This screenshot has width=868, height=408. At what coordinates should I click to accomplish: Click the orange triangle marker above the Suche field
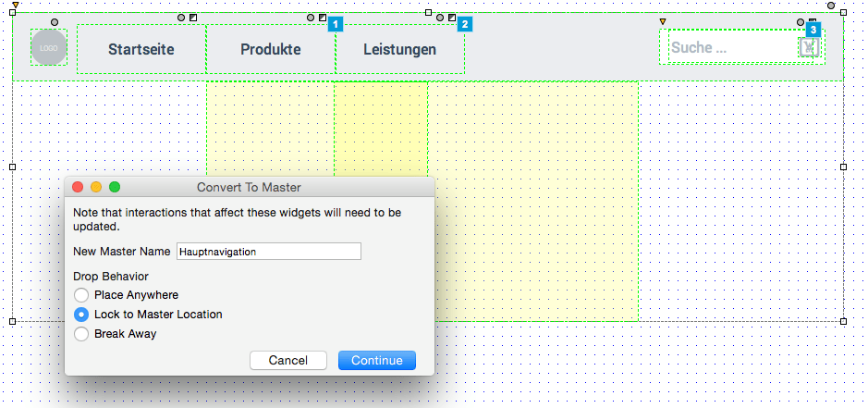pyautogui.click(x=663, y=21)
